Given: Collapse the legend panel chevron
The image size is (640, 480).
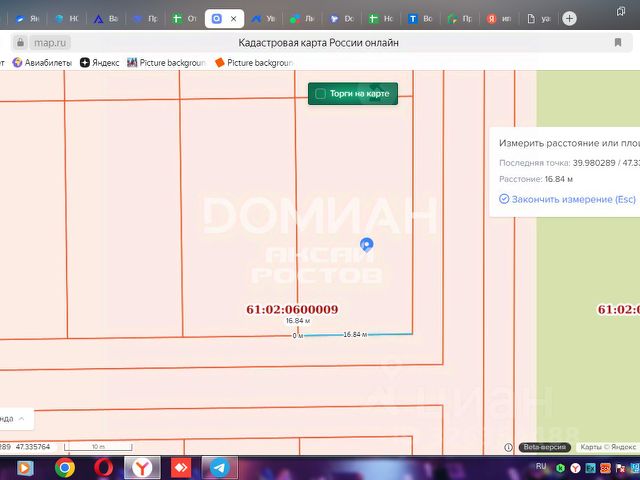Looking at the screenshot, I should coord(22,419).
